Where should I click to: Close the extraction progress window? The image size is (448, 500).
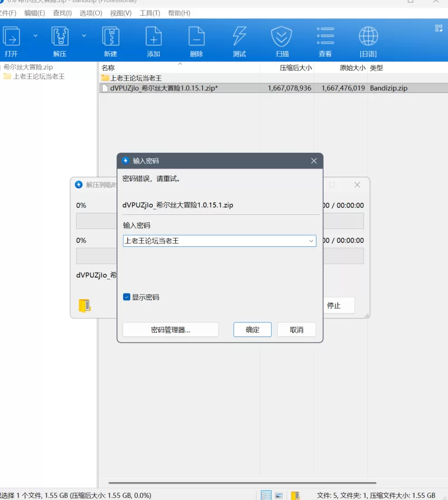357,185
